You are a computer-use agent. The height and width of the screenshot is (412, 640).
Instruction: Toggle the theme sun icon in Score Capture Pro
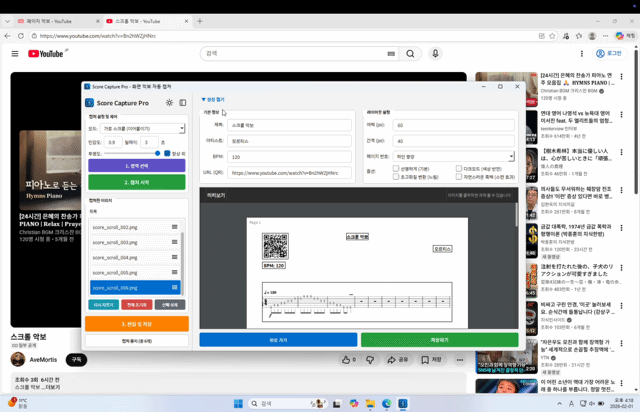pos(169,103)
